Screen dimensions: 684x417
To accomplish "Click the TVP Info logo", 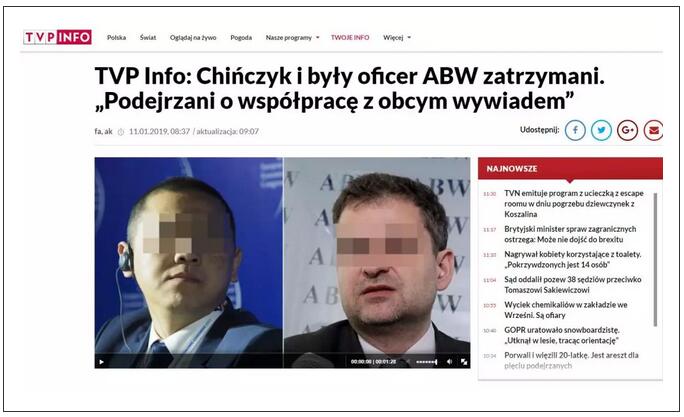I will (x=57, y=37).
